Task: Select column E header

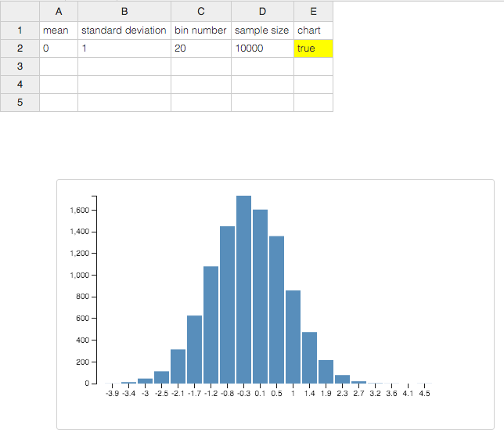Action: (x=313, y=12)
